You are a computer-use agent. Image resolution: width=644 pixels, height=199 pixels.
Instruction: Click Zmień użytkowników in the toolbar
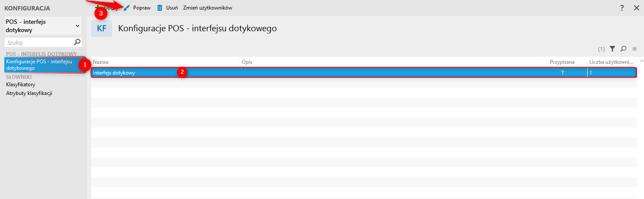click(207, 8)
